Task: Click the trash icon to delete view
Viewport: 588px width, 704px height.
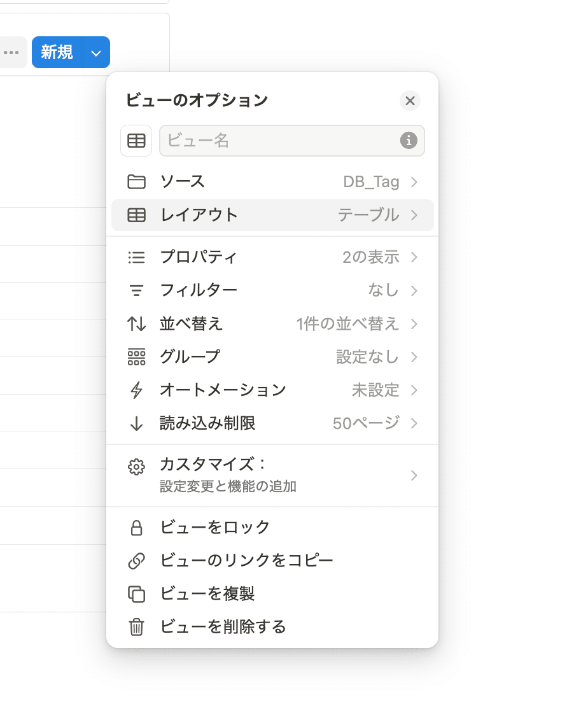Action: click(136, 627)
